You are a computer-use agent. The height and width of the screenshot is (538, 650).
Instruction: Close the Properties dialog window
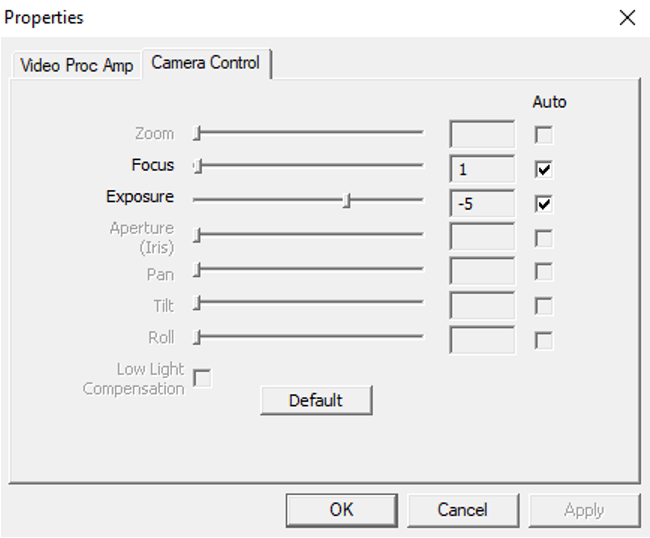coord(627,18)
